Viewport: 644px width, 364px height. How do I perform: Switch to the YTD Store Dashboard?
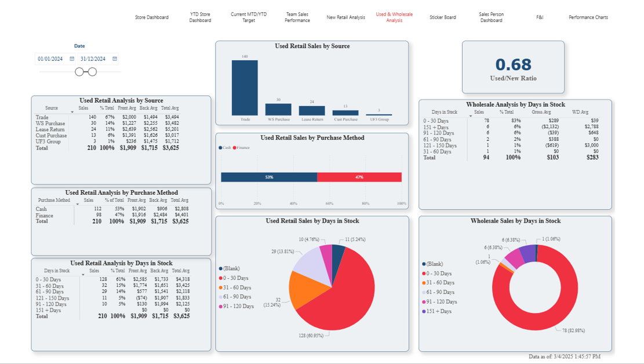(200, 17)
